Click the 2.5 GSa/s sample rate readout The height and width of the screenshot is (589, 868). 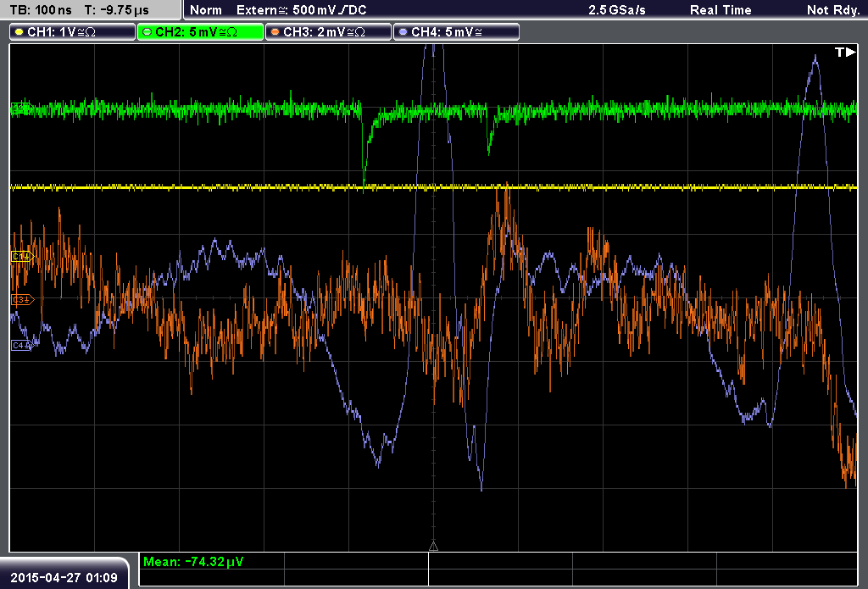[x=617, y=10]
